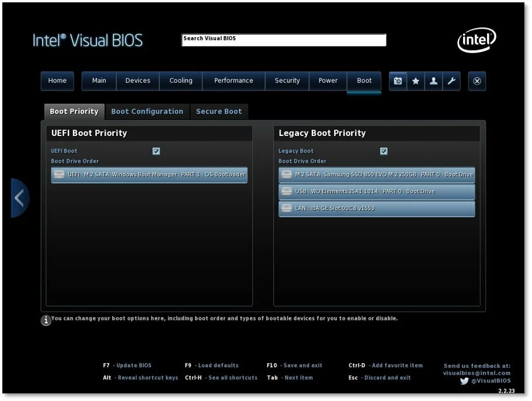Click Boot Drive Order label under UEFI Boot

click(x=75, y=161)
